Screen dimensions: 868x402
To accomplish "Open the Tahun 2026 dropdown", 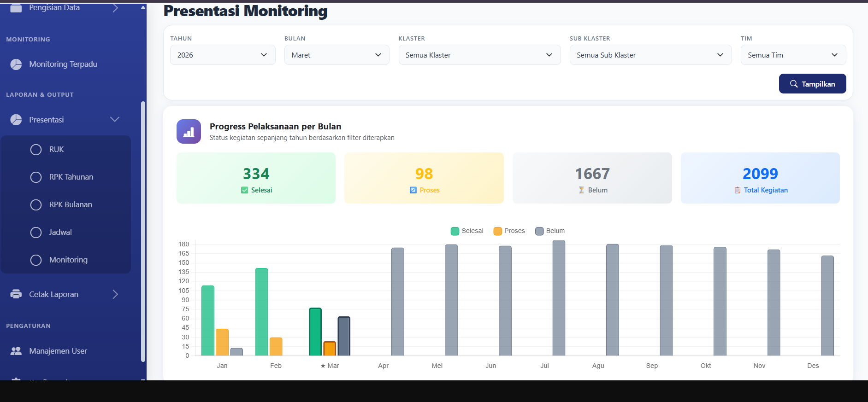I will (223, 55).
